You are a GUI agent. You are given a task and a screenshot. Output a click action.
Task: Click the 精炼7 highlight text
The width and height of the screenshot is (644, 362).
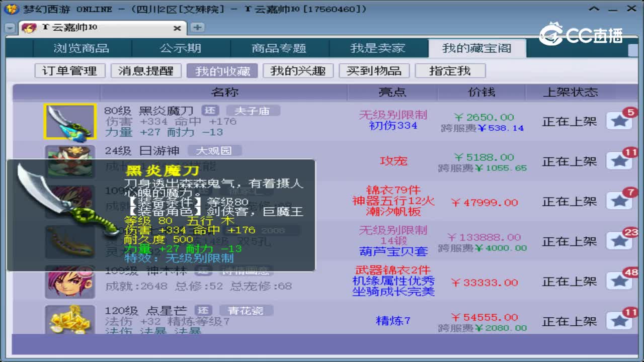393,321
